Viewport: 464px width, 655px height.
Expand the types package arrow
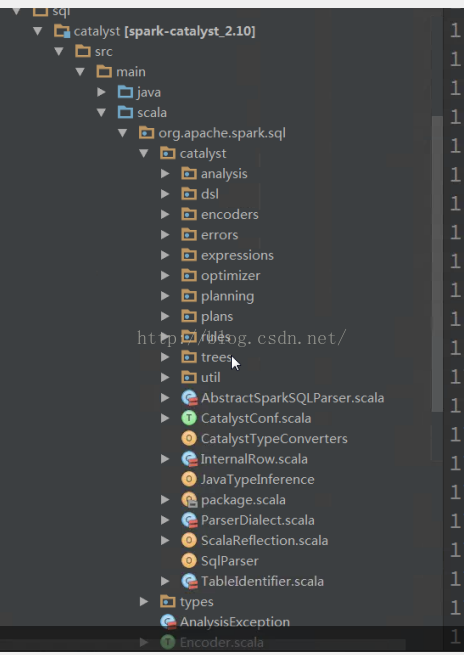coord(144,602)
